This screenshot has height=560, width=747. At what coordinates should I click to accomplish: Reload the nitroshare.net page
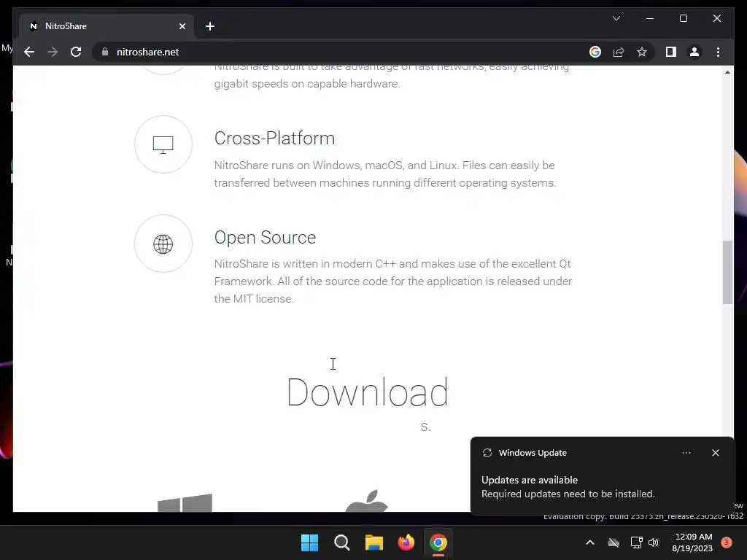(x=76, y=52)
